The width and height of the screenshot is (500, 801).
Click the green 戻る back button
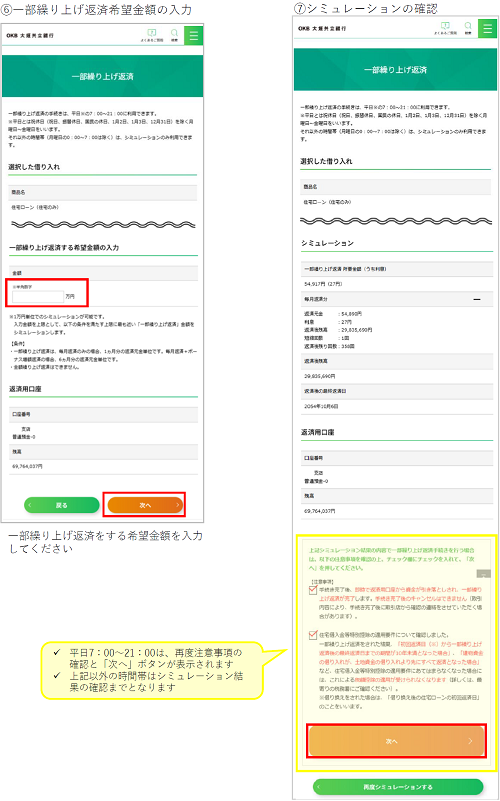61,505
